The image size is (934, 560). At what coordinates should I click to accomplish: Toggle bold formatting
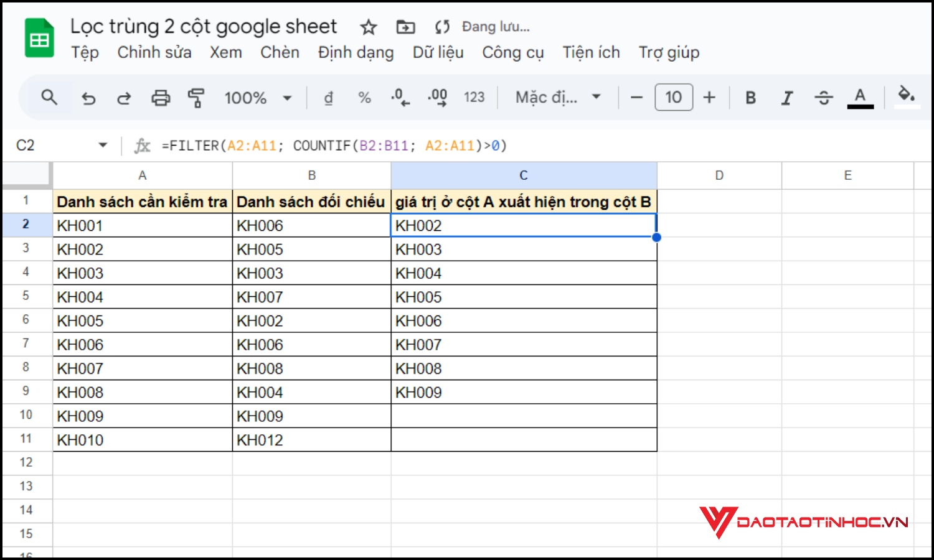click(750, 97)
